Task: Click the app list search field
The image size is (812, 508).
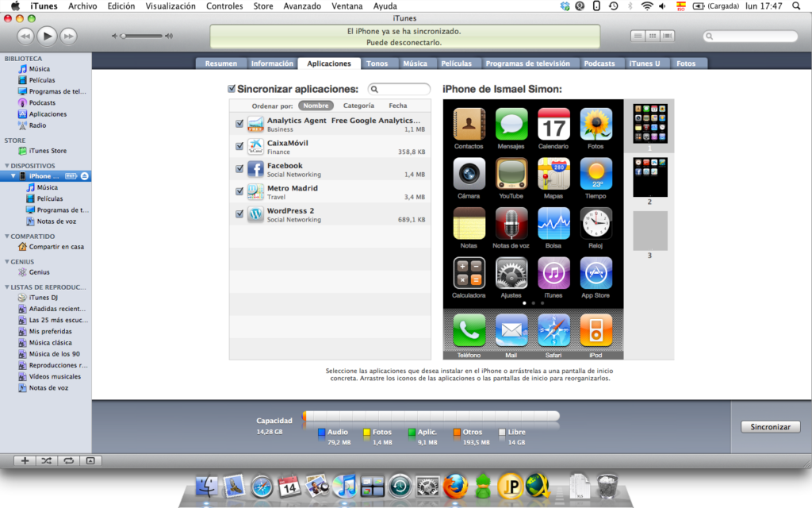Action: [x=399, y=89]
